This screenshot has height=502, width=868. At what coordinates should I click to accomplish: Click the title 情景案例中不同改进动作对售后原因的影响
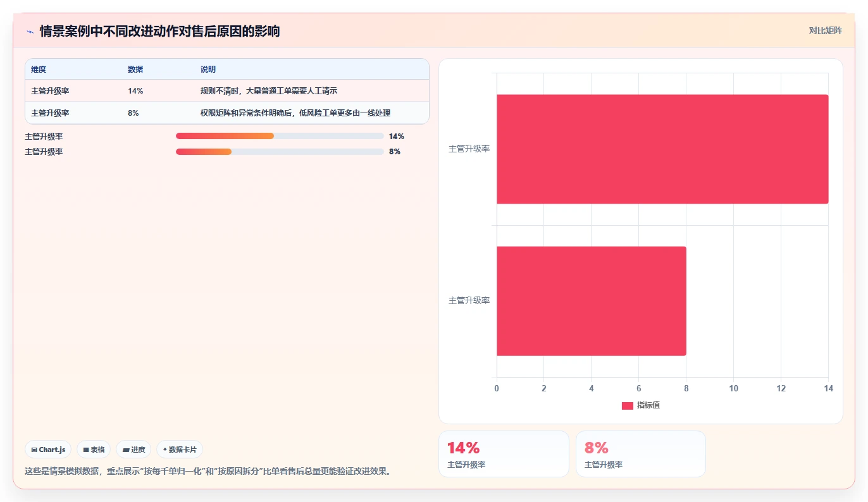point(159,32)
